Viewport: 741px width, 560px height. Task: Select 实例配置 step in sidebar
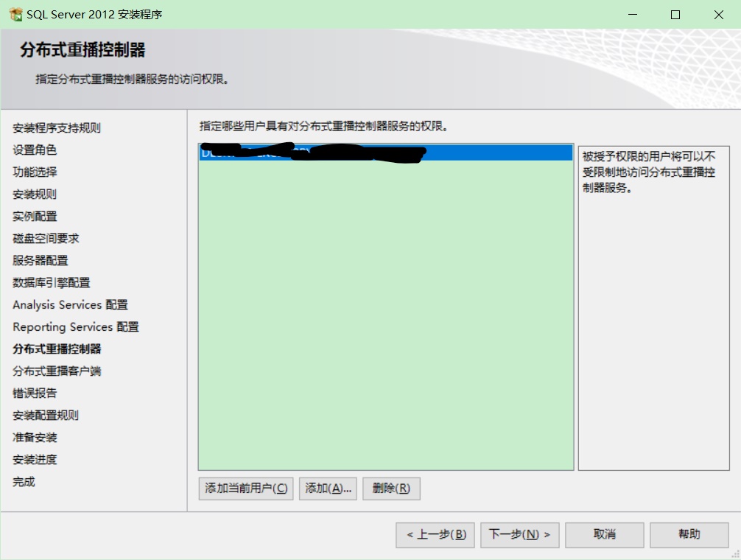[x=35, y=217]
